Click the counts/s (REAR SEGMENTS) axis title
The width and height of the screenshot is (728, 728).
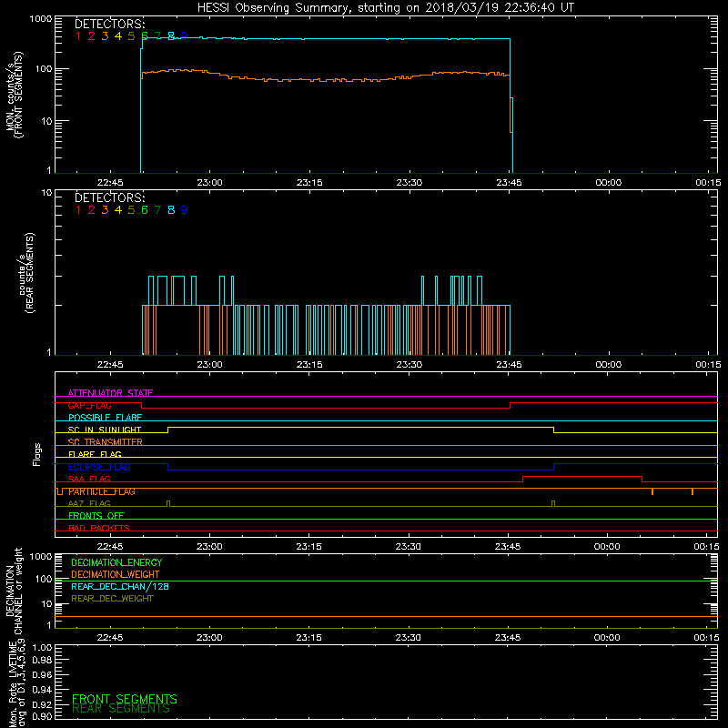point(26,273)
